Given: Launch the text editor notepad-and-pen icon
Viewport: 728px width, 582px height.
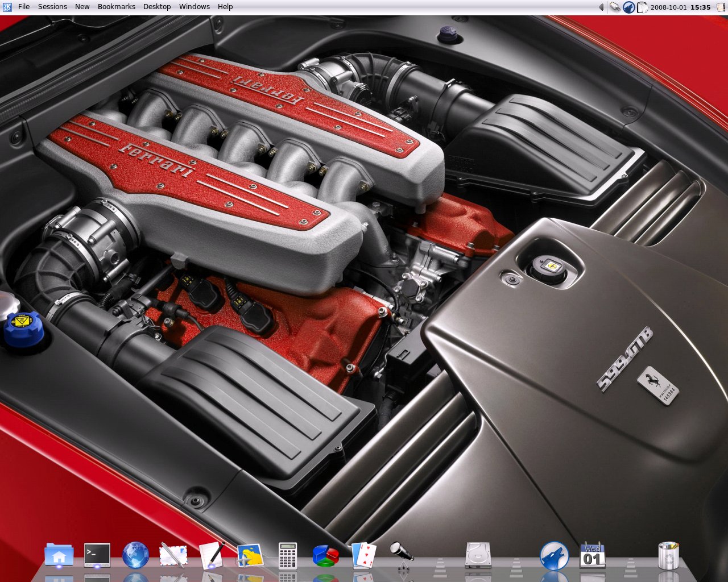Looking at the screenshot, I should (x=212, y=555).
